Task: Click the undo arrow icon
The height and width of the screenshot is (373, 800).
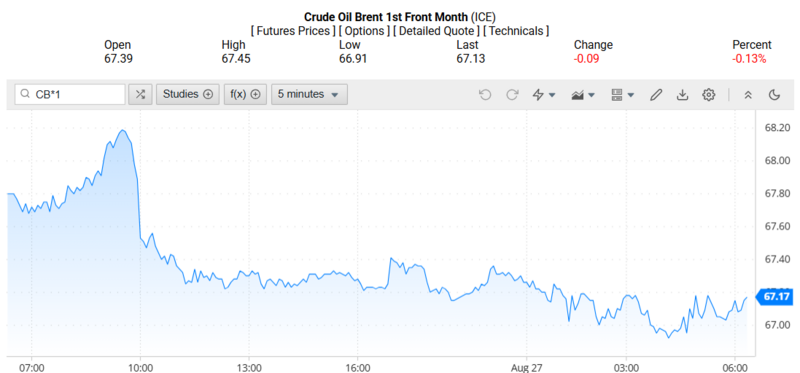Action: 485,94
